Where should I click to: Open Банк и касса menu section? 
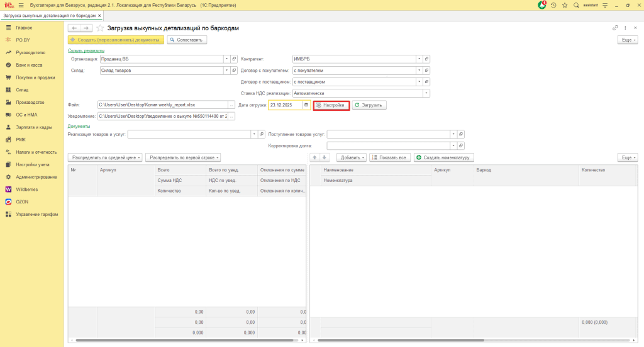click(x=29, y=65)
